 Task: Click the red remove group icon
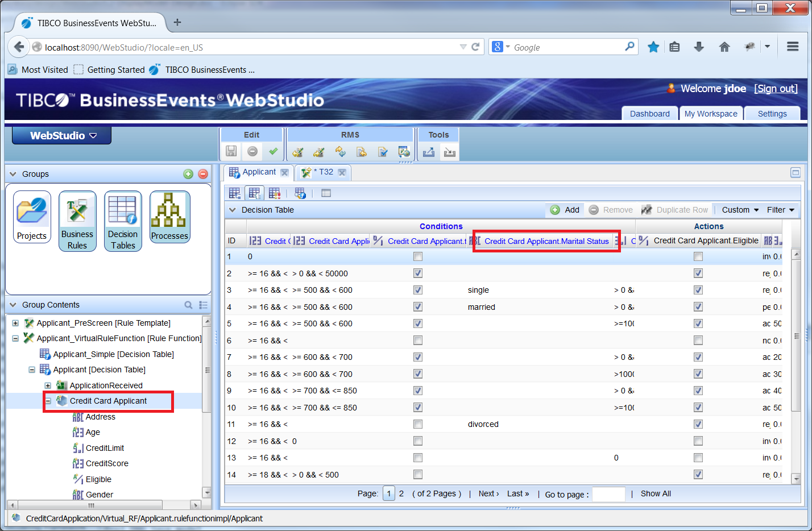[x=203, y=174]
